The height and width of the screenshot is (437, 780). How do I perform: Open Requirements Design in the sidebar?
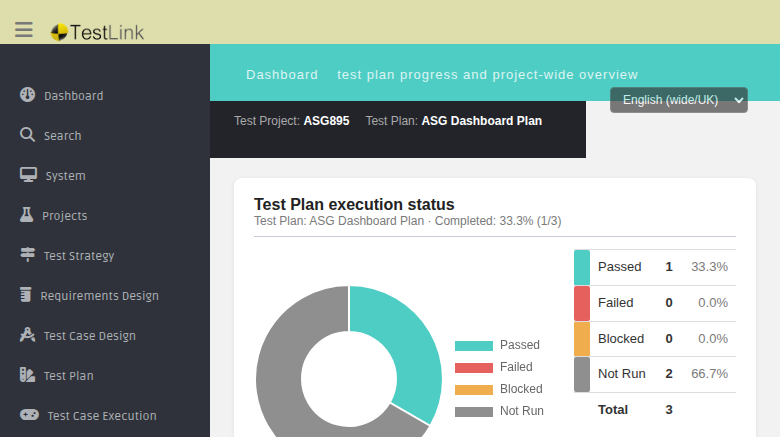(99, 296)
